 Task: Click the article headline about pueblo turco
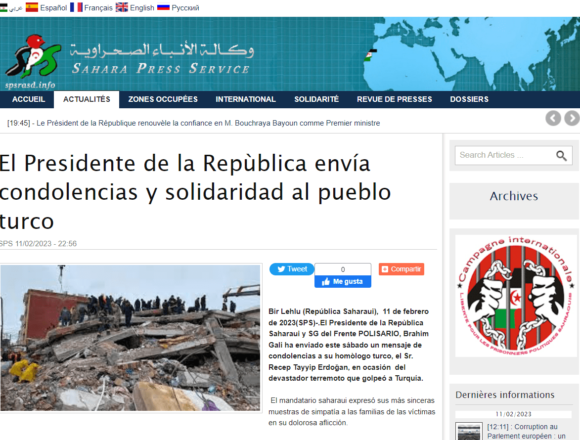(x=195, y=192)
